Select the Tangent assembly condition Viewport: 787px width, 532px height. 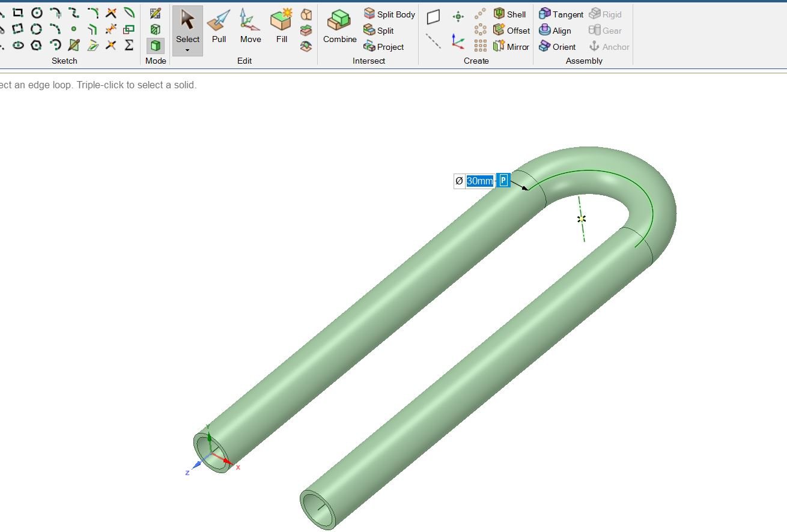[560, 13]
